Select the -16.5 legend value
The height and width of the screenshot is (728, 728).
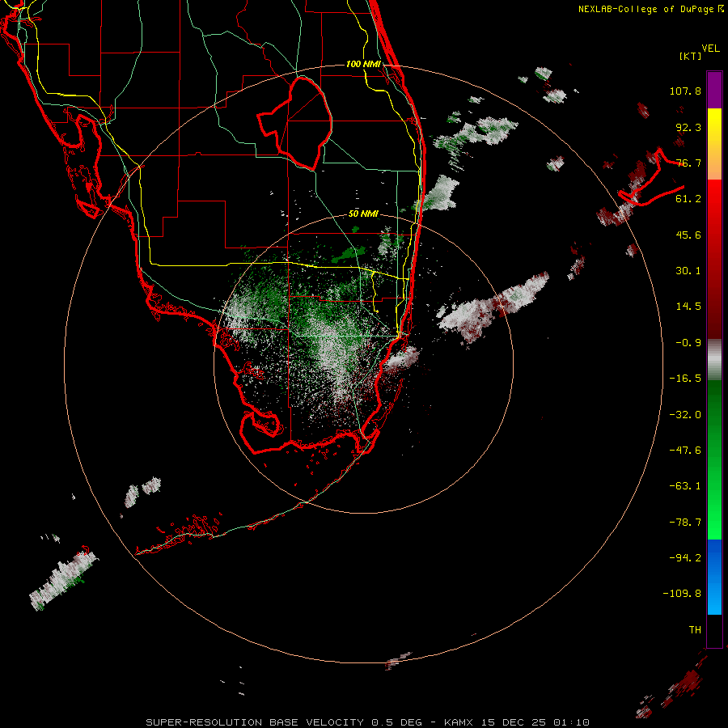point(685,379)
